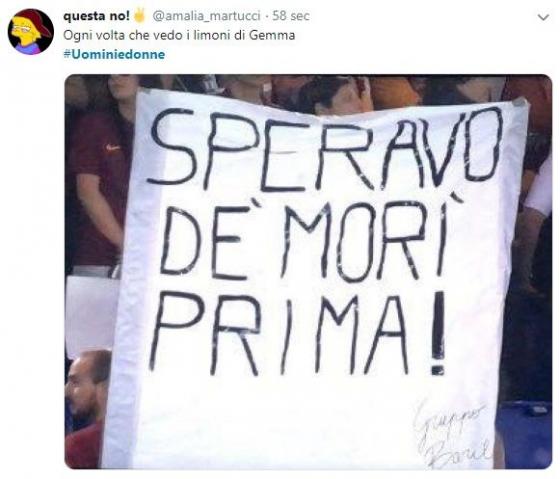Open the attached banner photo

[x=308, y=271]
